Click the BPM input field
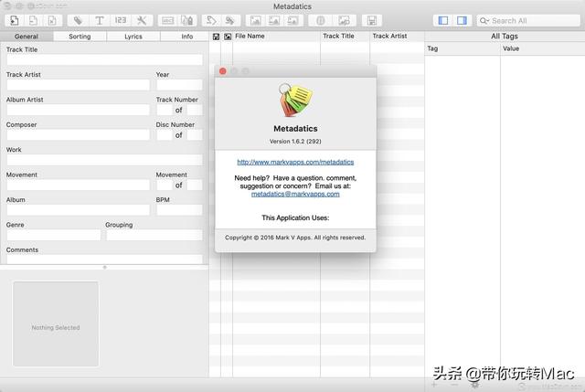 (179, 210)
